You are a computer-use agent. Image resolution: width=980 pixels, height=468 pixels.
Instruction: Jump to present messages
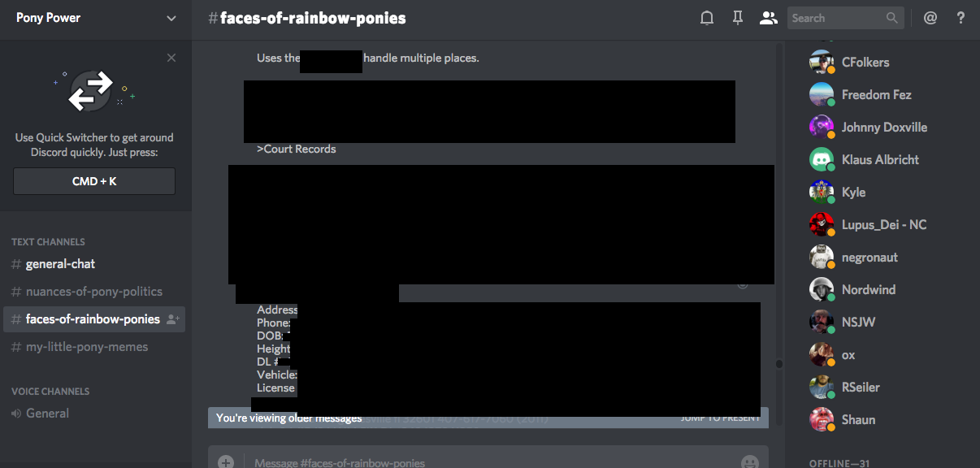coord(720,418)
